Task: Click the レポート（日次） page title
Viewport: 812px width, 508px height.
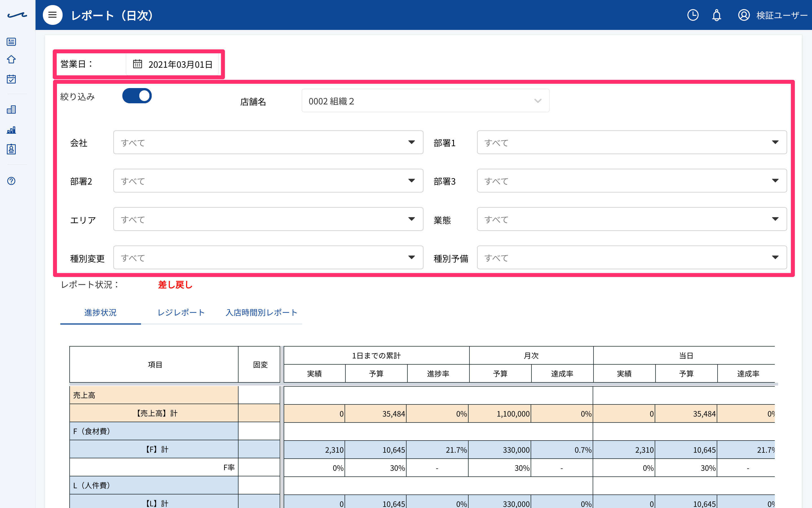Action: [x=112, y=16]
